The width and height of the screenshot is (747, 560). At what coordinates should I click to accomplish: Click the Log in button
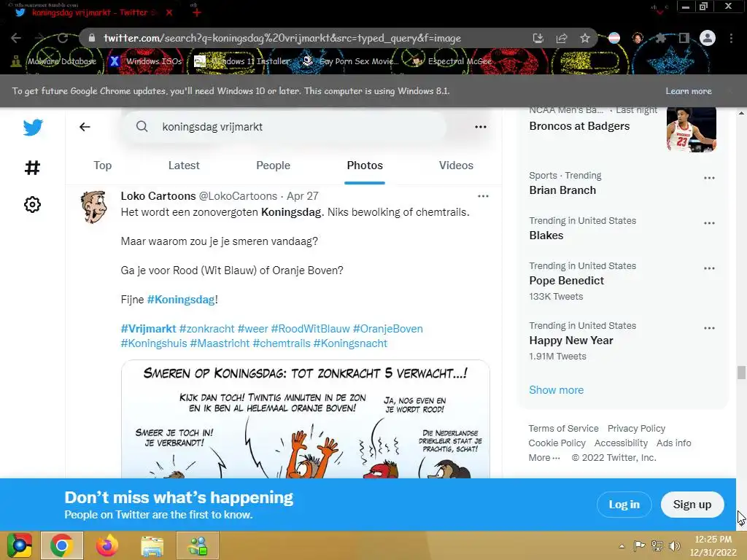pyautogui.click(x=624, y=505)
